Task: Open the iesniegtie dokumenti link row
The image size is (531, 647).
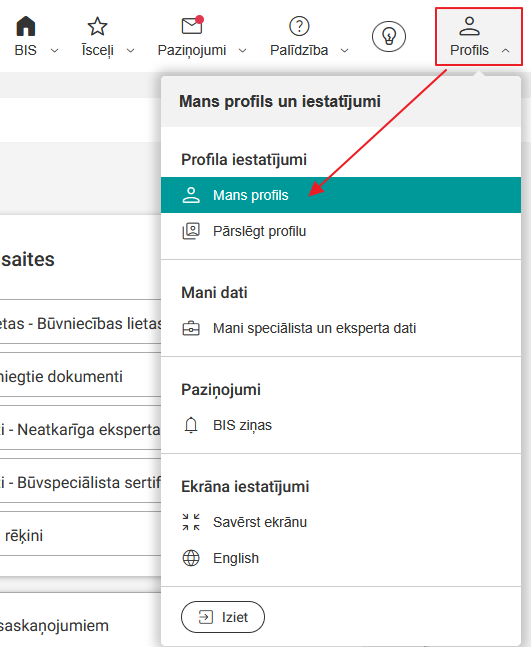Action: pos(80,377)
